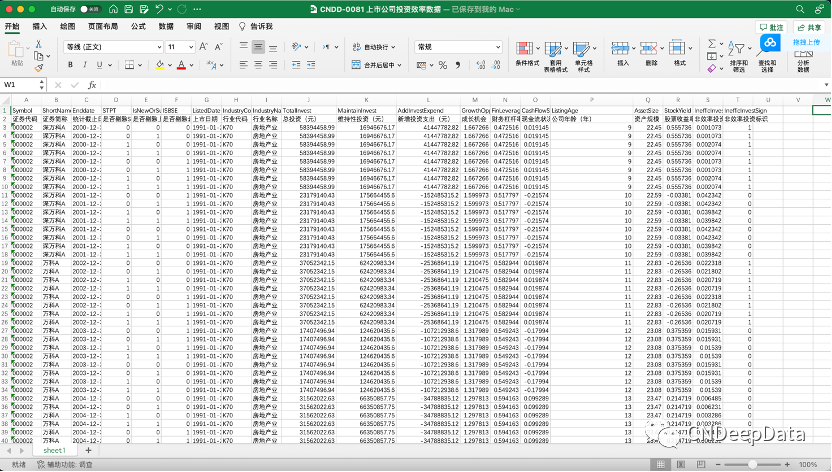Click the zoom in plus button

tap(788, 464)
